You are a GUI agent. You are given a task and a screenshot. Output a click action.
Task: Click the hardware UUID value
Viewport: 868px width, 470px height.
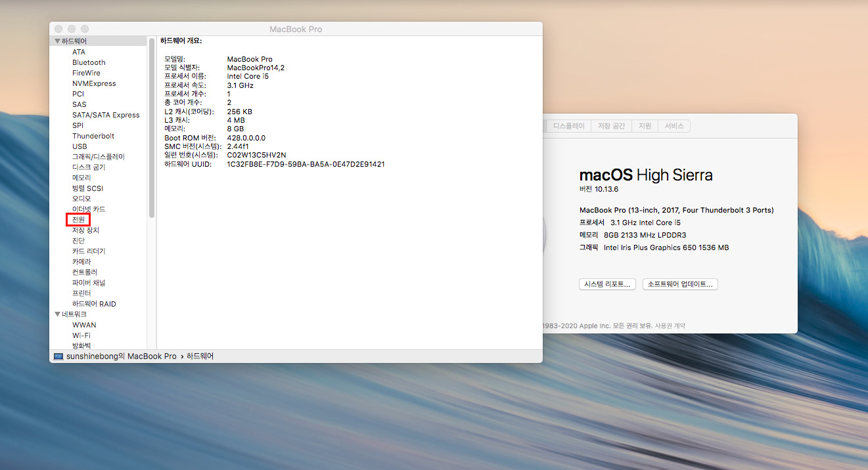click(306, 164)
